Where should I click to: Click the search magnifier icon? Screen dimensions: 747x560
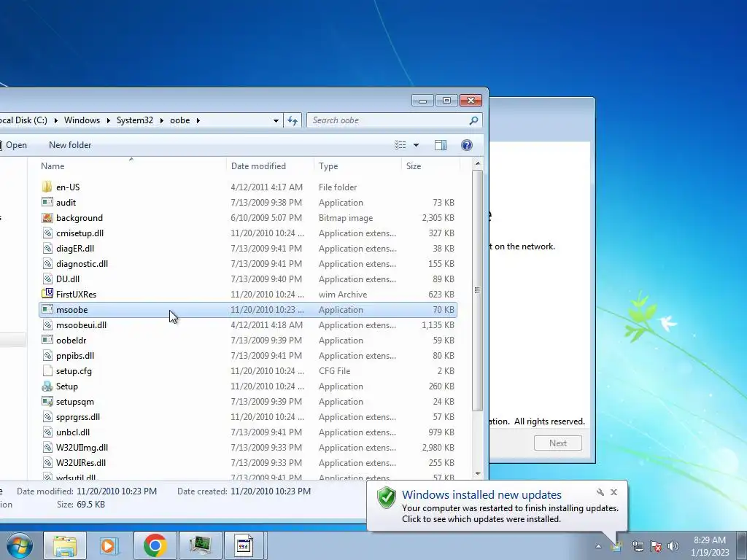point(473,120)
